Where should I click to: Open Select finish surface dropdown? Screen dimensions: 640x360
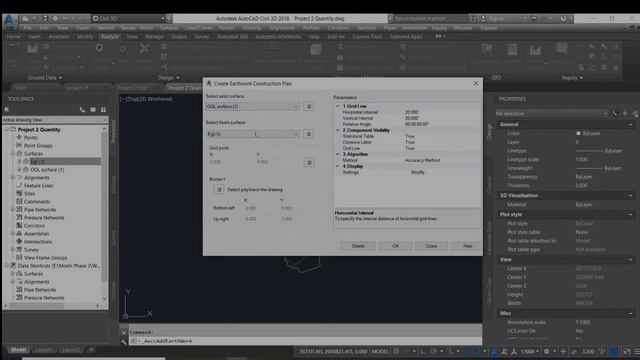point(253,134)
